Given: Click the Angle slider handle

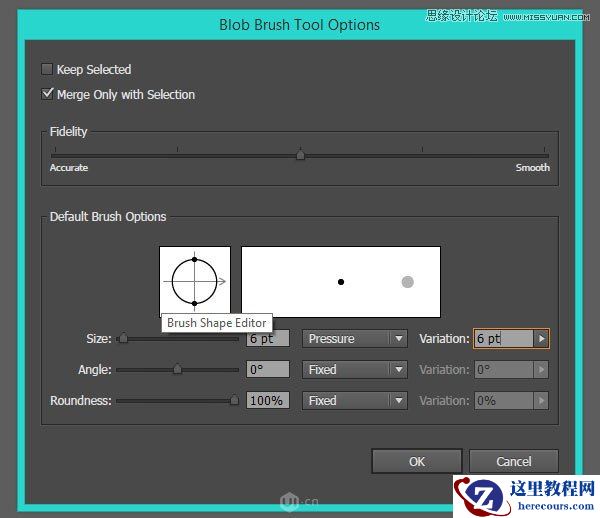Looking at the screenshot, I should pos(177,369).
